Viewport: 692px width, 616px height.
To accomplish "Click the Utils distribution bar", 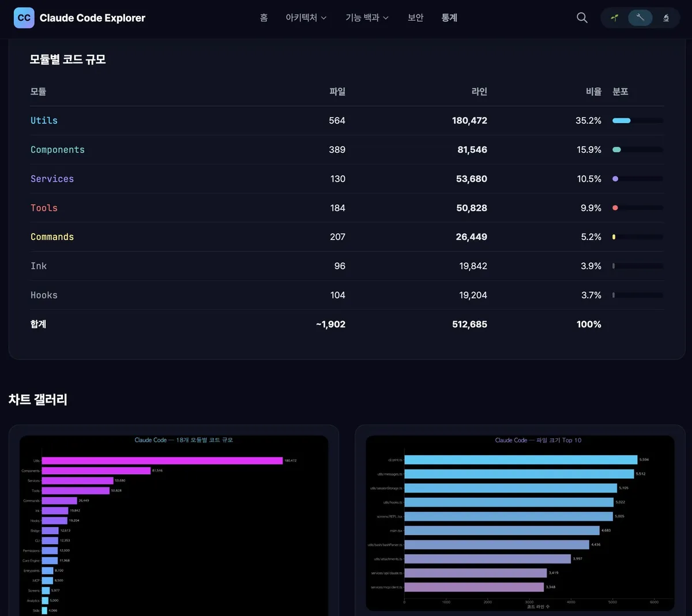I will (x=638, y=121).
